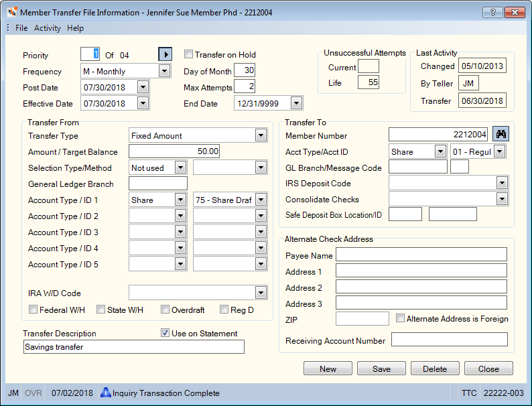532x406 pixels.
Task: Click the Max Attempts field
Action: [x=245, y=86]
